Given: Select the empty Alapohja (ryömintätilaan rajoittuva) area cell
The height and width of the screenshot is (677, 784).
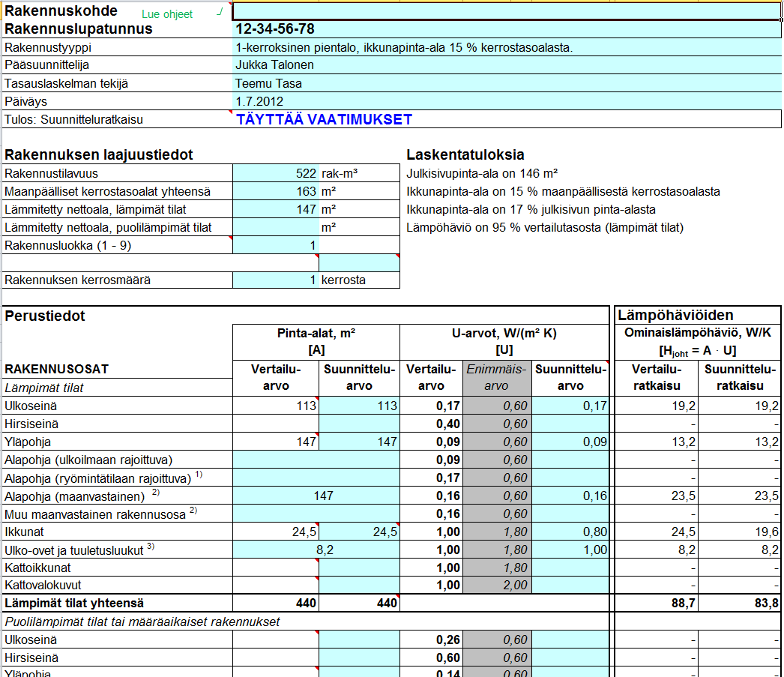Looking at the screenshot, I should pos(316,478).
